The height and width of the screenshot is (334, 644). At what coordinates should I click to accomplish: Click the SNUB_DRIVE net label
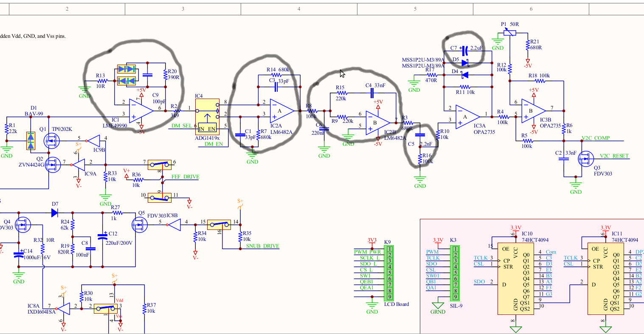click(262, 246)
